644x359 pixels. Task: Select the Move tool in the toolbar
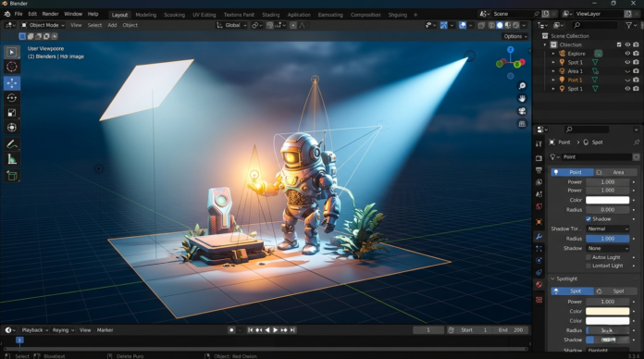tap(12, 83)
